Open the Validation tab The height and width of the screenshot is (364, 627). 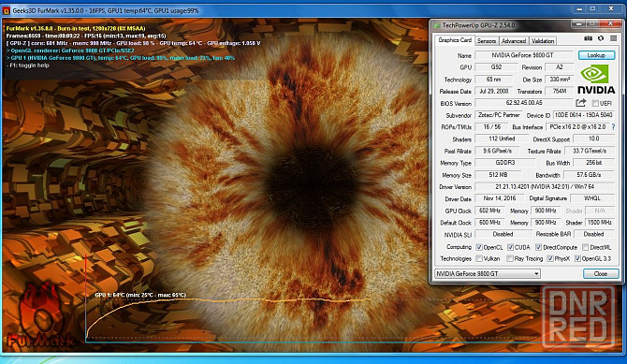(x=543, y=41)
